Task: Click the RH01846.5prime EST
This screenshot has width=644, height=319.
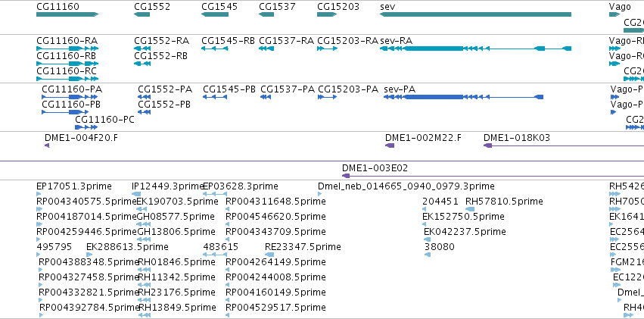Action: tap(144, 270)
